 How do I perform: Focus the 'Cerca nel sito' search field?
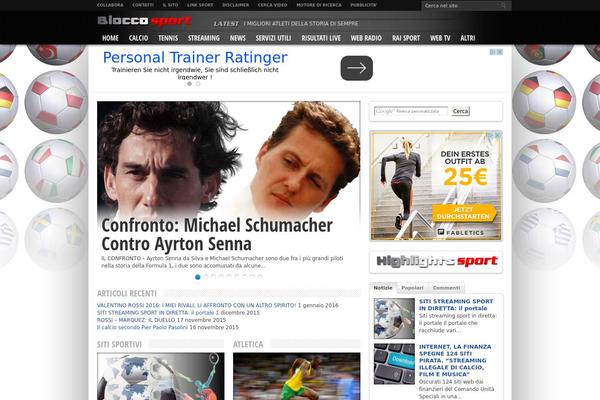pyautogui.click(x=461, y=6)
